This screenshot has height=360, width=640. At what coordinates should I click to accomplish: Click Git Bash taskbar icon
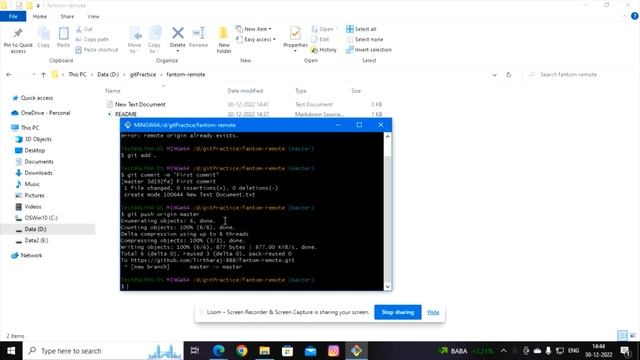tap(356, 351)
